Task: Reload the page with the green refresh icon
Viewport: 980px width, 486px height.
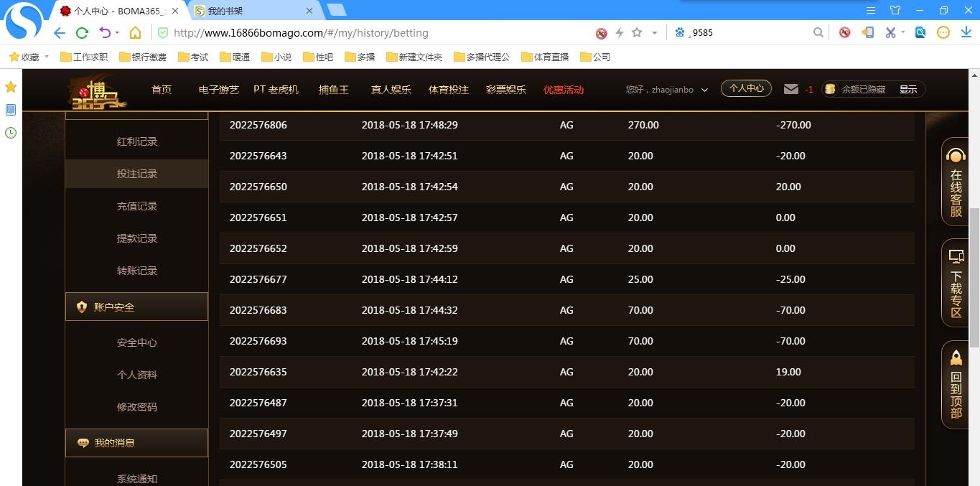Action: tap(82, 33)
